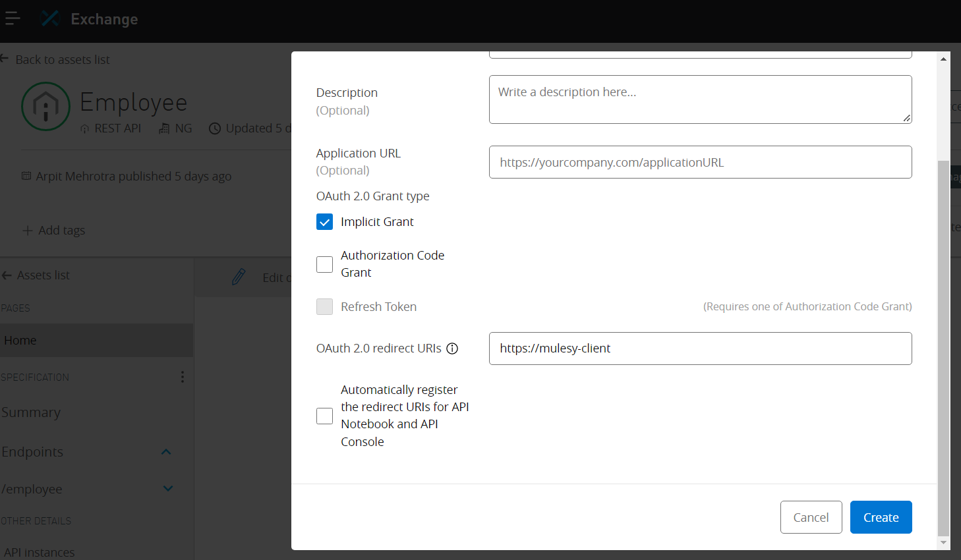Cancel the application creation dialog
The width and height of the screenshot is (961, 560).
coord(811,517)
